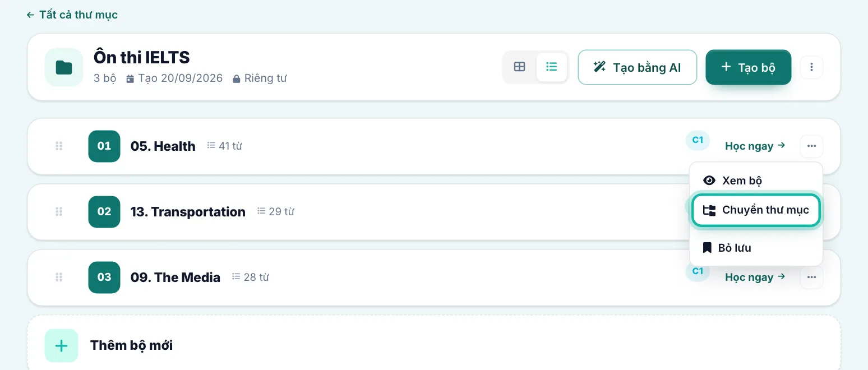The width and height of the screenshot is (868, 370).
Task: Open the 09. The Media set
Action: pyautogui.click(x=176, y=277)
